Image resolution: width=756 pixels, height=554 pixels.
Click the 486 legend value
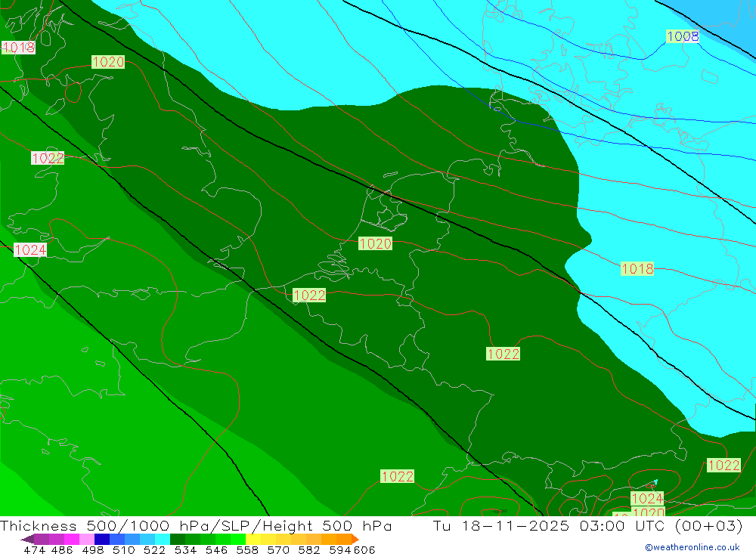click(62, 550)
